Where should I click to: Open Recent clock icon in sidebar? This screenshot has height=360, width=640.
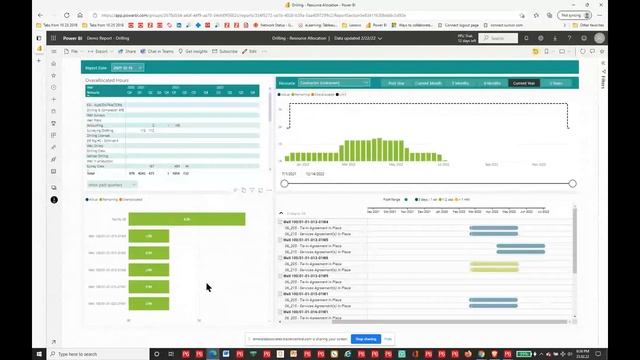coord(53,87)
